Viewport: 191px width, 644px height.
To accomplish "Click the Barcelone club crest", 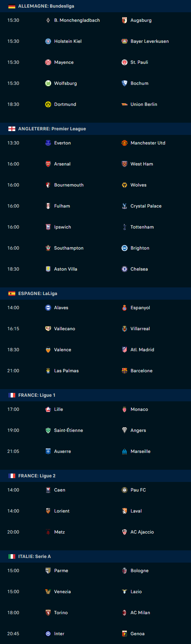I will [x=125, y=371].
